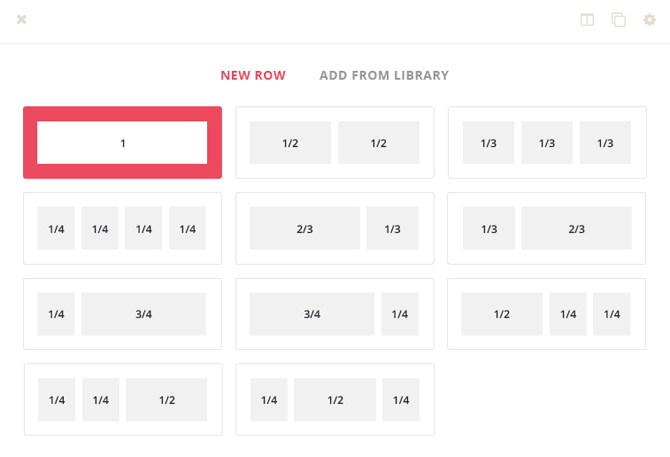Screen dimensions: 670x457
Task: Pick the four 1/4 columns layout
Action: click(122, 228)
